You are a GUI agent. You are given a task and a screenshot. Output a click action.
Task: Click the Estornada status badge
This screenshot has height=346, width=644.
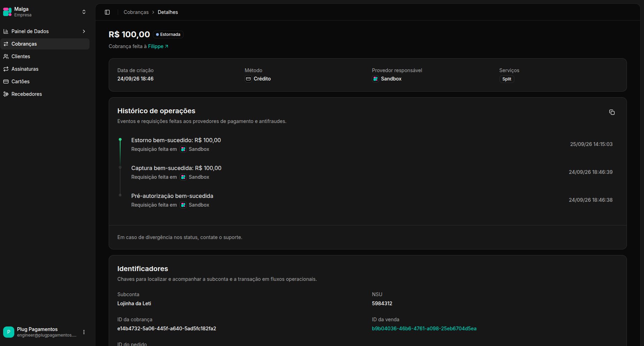(x=168, y=34)
